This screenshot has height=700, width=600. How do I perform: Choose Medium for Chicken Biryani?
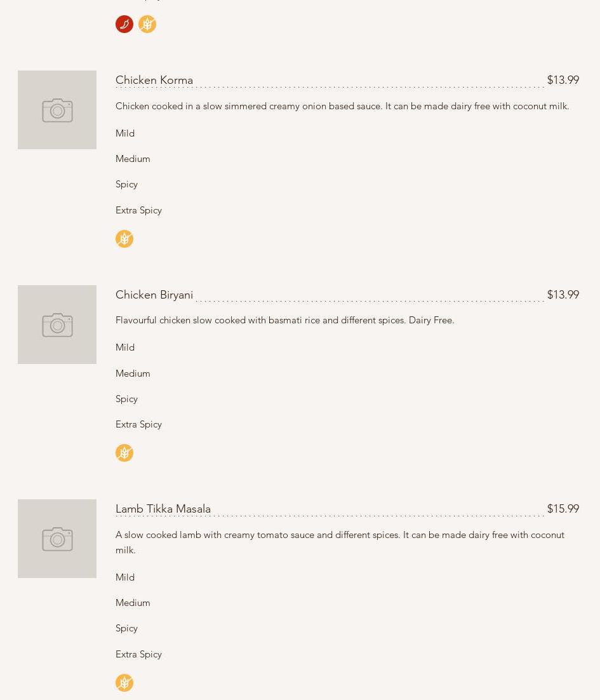(x=133, y=374)
